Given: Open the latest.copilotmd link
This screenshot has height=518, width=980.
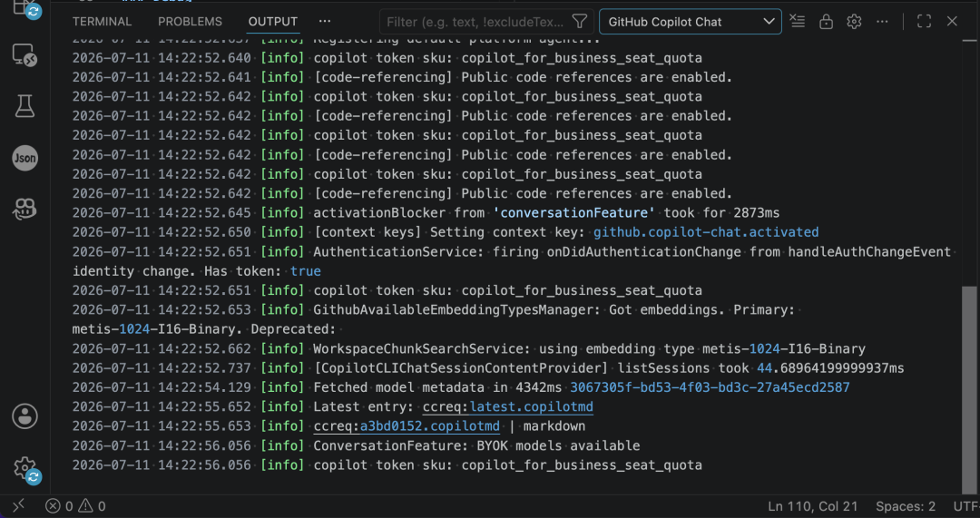Looking at the screenshot, I should 531,406.
